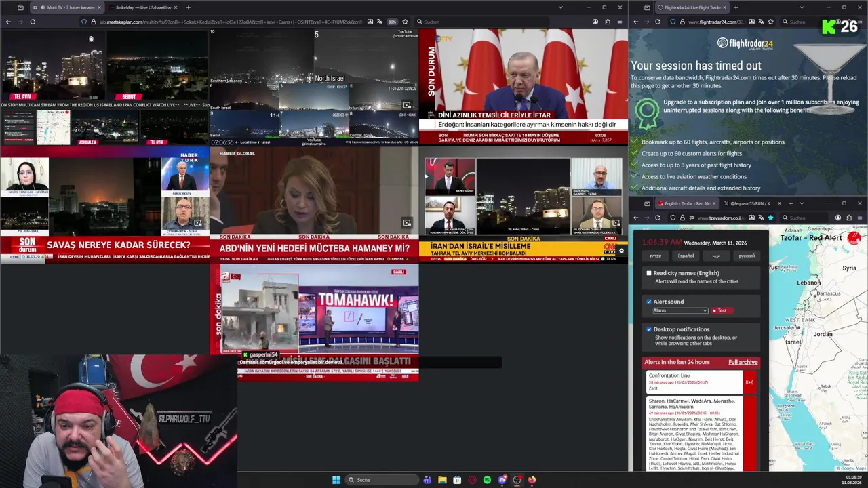The width and height of the screenshot is (868, 488).
Task: Close the Multi TV tab
Action: 99,7
